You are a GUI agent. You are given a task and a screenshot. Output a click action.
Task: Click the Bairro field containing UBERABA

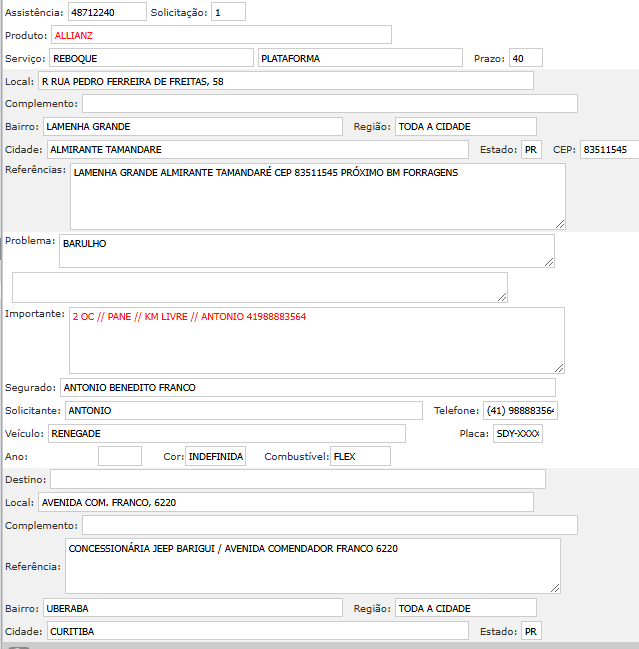pos(192,608)
